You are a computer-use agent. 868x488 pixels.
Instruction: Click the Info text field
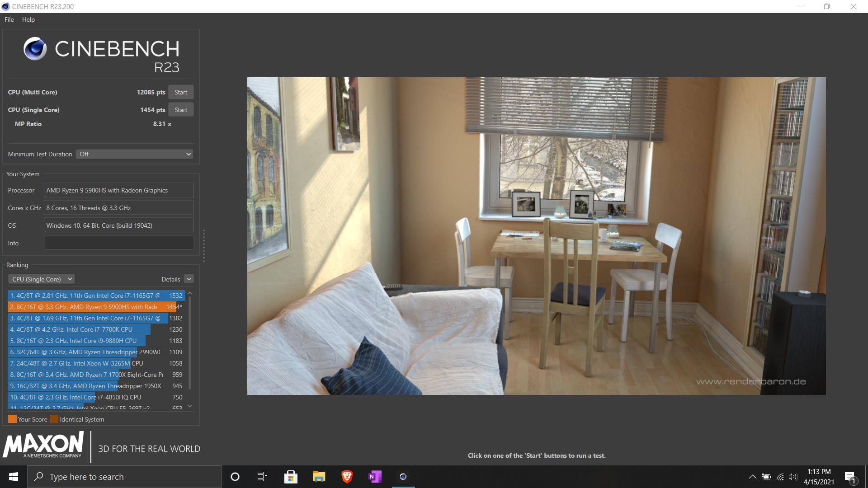(118, 243)
